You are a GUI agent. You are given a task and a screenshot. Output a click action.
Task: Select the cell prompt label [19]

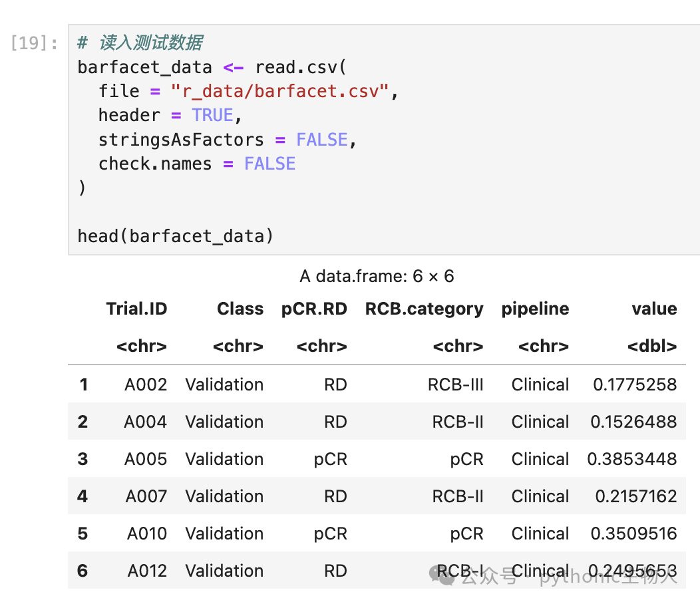pyautogui.click(x=35, y=43)
